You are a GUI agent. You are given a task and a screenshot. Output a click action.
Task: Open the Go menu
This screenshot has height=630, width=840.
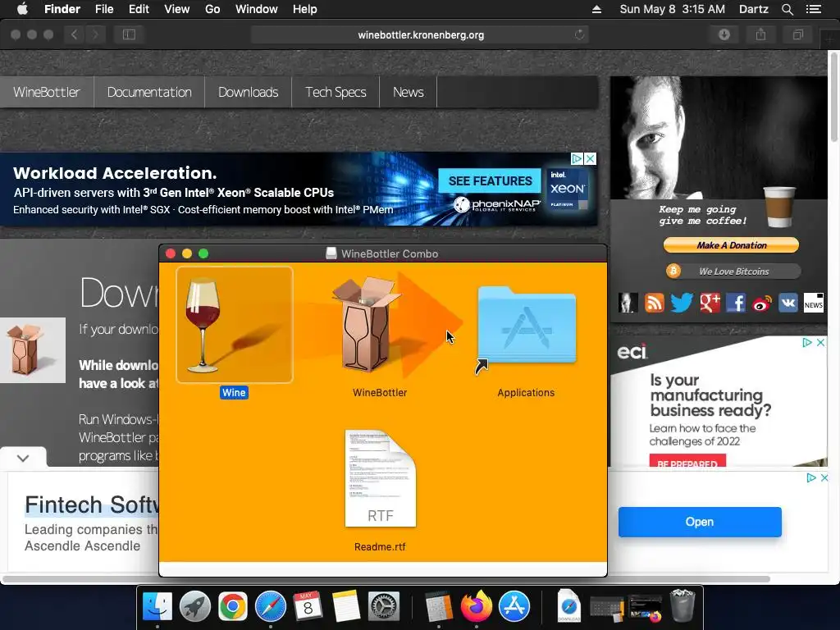pos(212,9)
